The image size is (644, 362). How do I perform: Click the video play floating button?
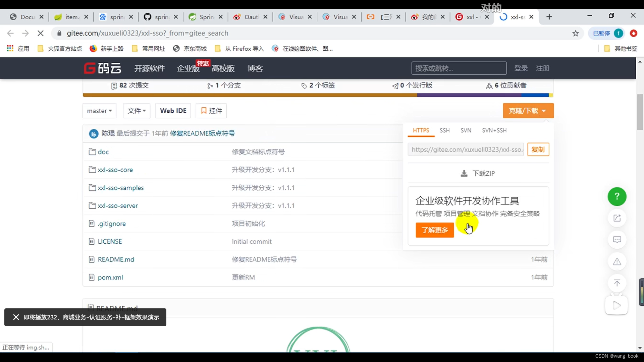point(616,305)
